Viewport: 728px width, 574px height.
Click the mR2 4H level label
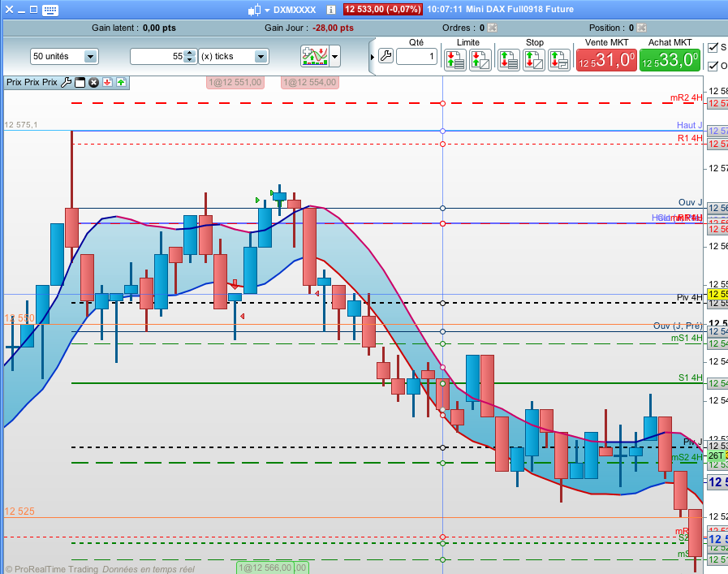pos(687,97)
